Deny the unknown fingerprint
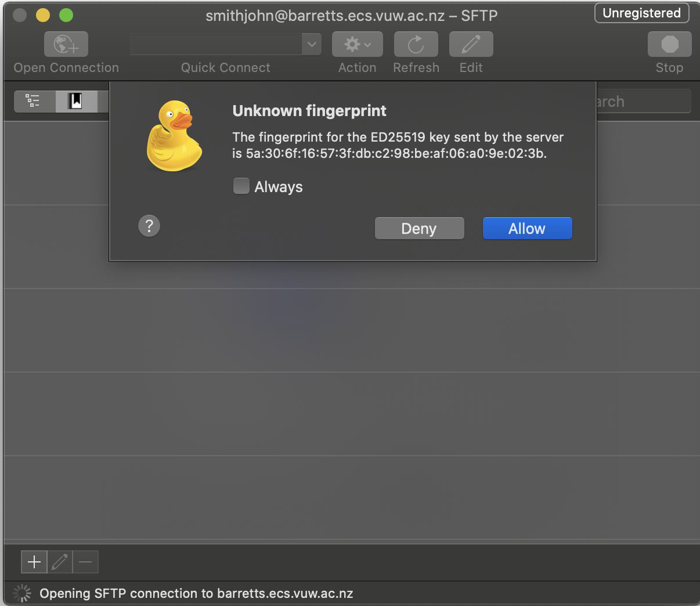 (419, 229)
